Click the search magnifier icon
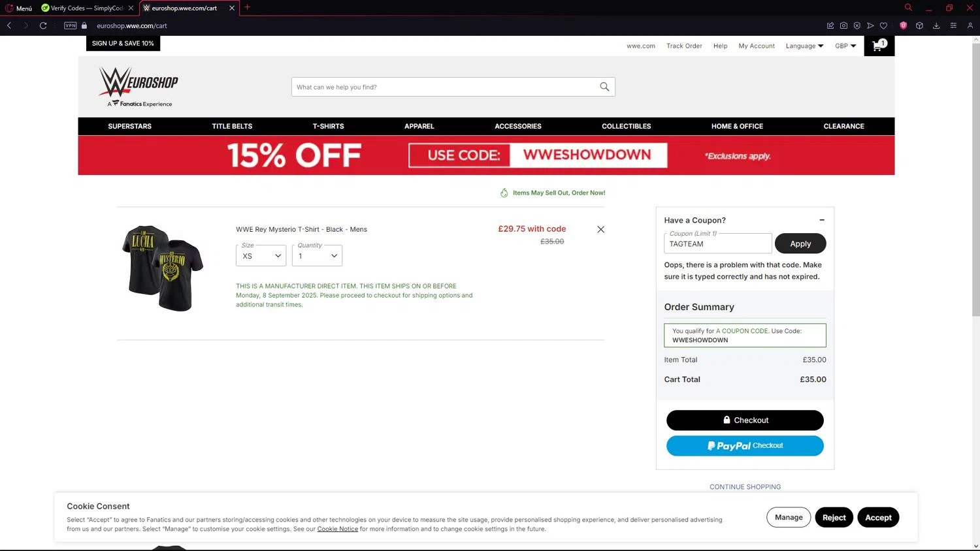Image resolution: width=980 pixels, height=551 pixels. [604, 87]
